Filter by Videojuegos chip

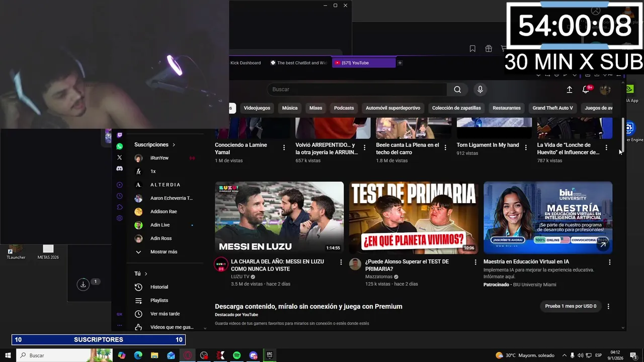257,108
